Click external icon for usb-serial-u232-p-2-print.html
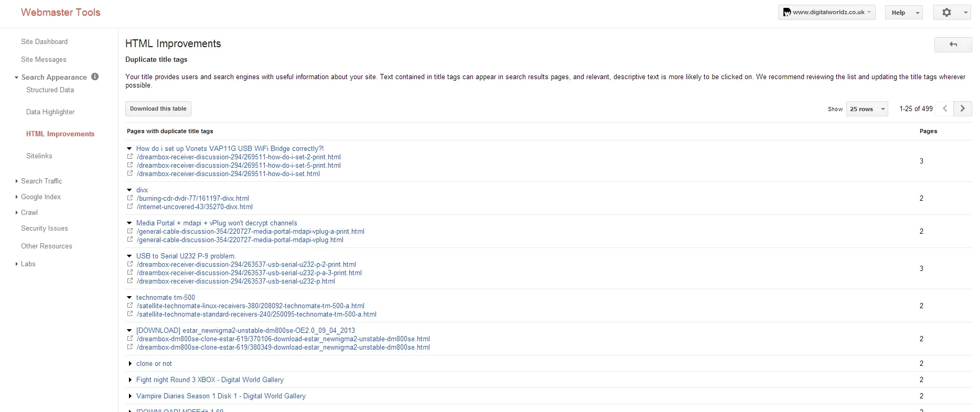This screenshot has width=980, height=412. coord(130,264)
